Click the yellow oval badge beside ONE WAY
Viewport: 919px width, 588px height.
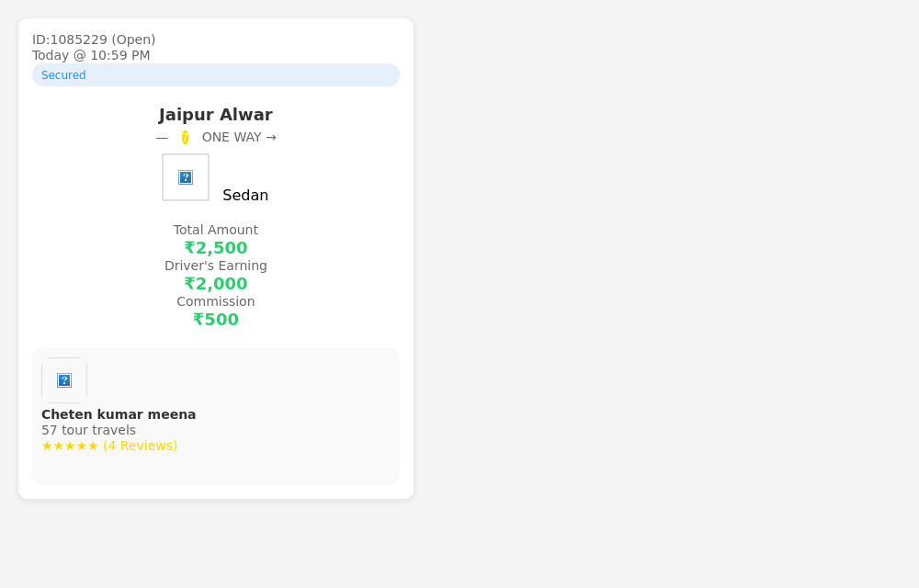[x=185, y=137]
